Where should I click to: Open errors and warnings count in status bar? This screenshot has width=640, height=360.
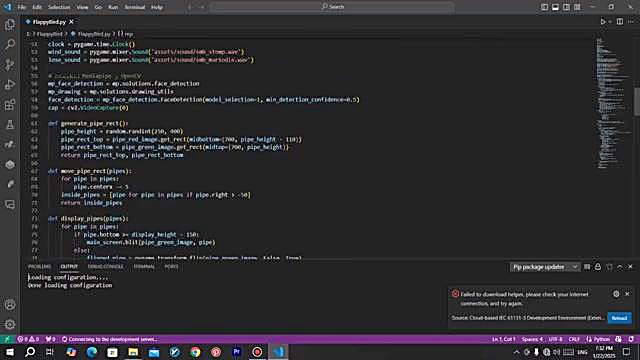point(28,339)
